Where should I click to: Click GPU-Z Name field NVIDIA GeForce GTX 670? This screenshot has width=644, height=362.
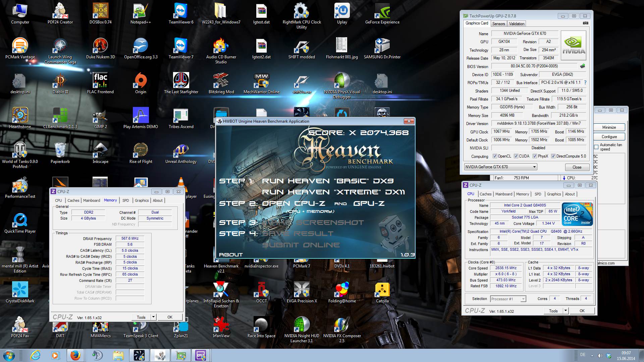525,34
